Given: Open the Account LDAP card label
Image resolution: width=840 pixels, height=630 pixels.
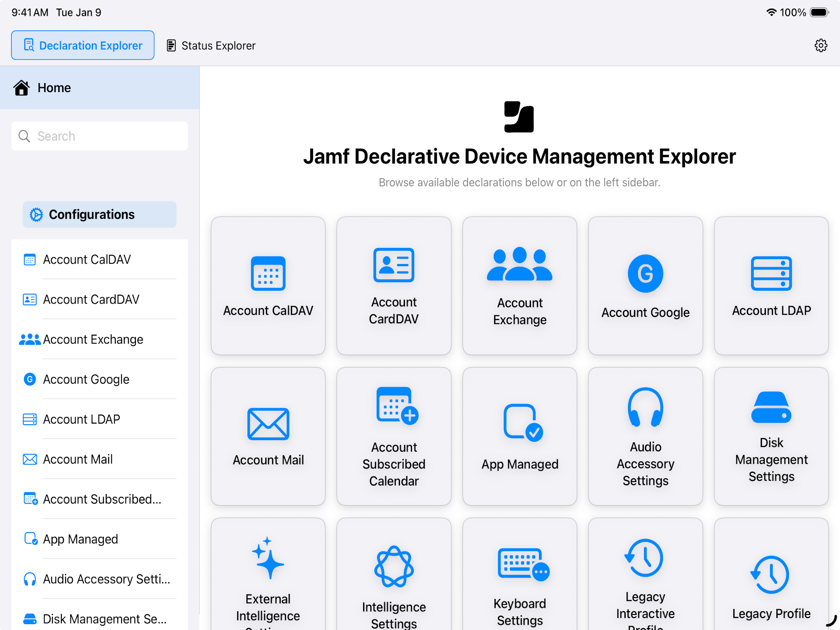Looking at the screenshot, I should point(771,311).
